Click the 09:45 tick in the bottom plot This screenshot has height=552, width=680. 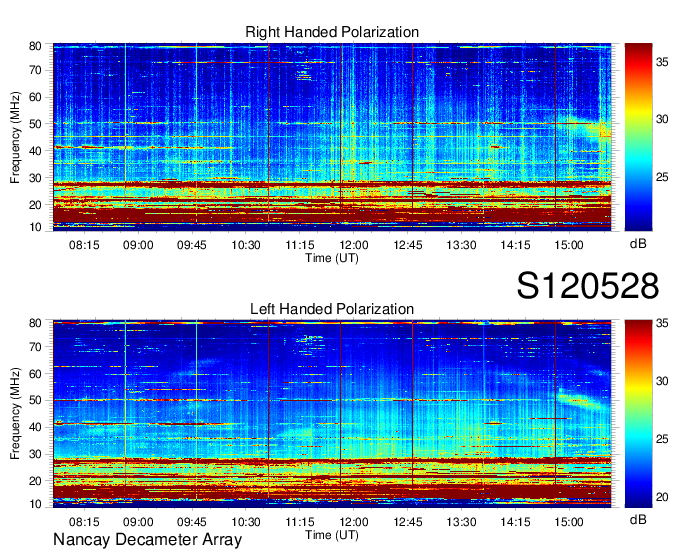click(192, 522)
